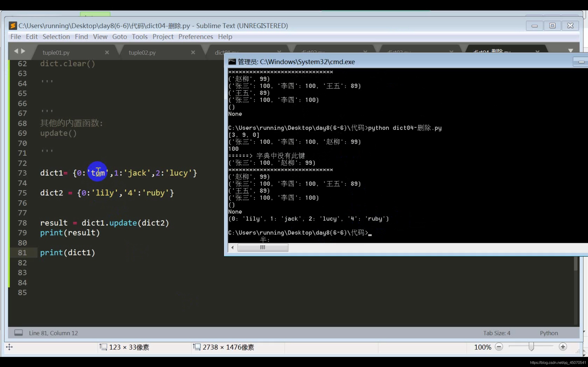Toggle the side panel switcher icon in status bar

click(x=18, y=333)
